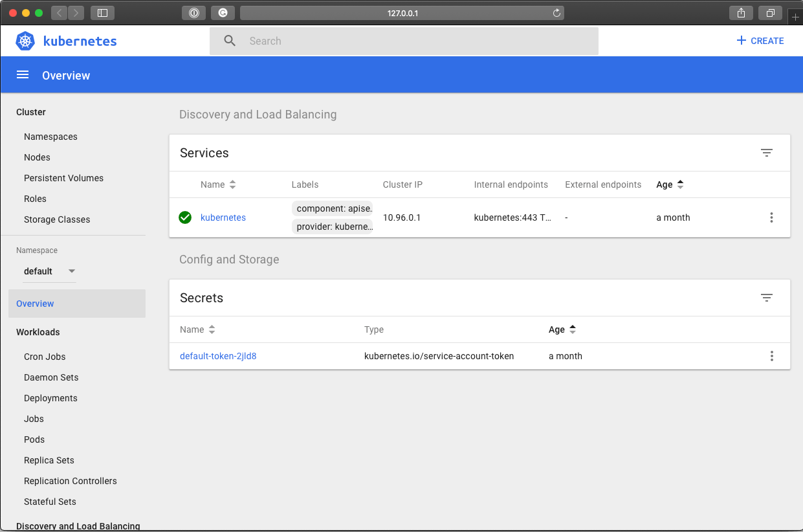Screen dimensions: 803x532
Task: Sort Secrets by Age column arrows
Action: coord(573,329)
